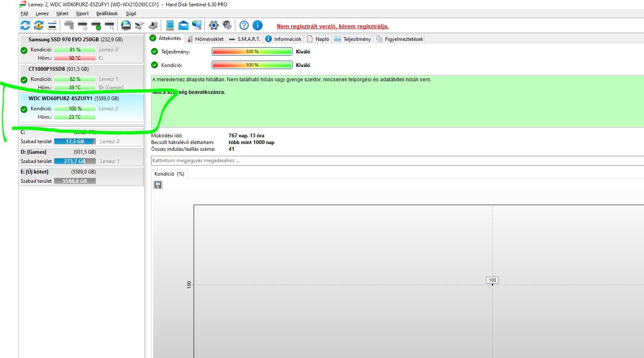Click the disk with clock icon

click(83, 25)
